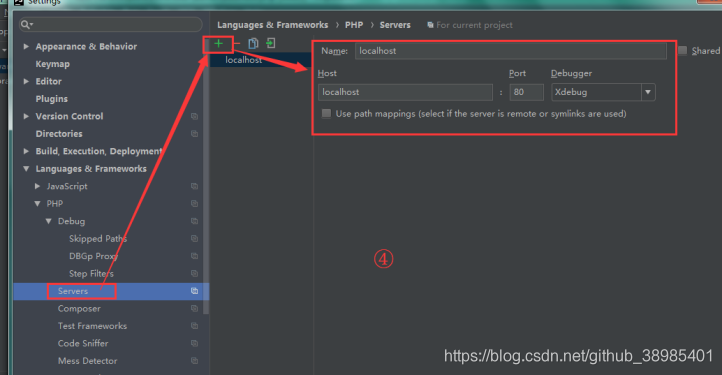Viewport: 722px width, 375px height.
Task: Toggle the Shared checkbox
Action: click(x=683, y=51)
